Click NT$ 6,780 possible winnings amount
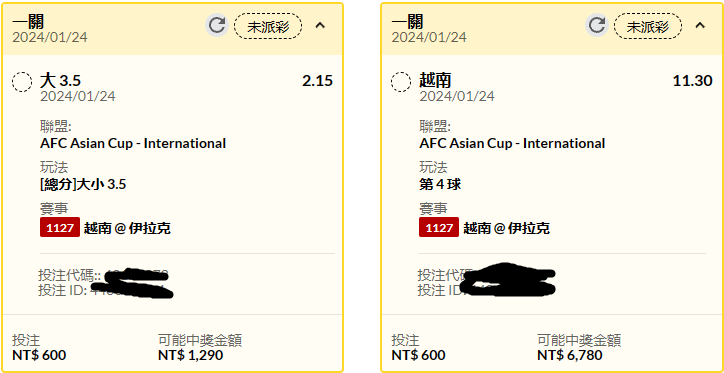 point(570,355)
